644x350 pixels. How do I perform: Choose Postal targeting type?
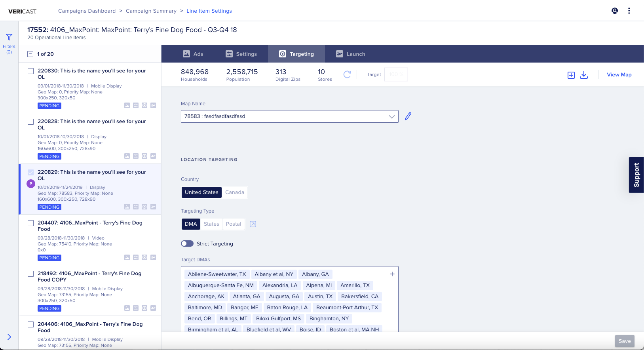pyautogui.click(x=234, y=224)
